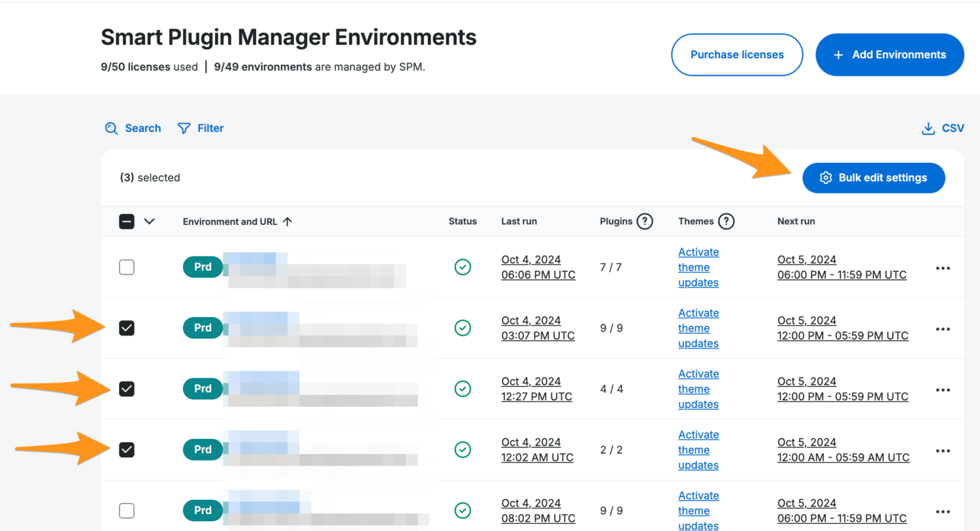Viewport: 980px width, 531px height.
Task: Click the Oct 4 last run link showing 03:07 PM
Action: click(x=531, y=328)
